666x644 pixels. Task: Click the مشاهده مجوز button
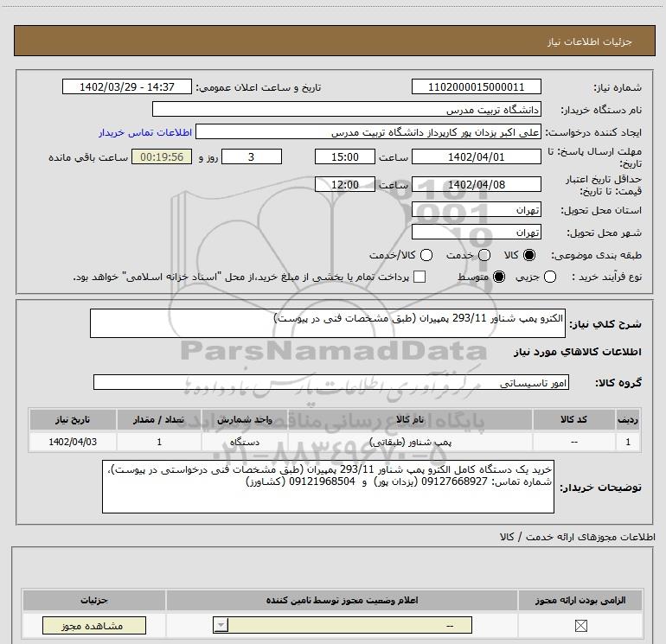coord(94,626)
